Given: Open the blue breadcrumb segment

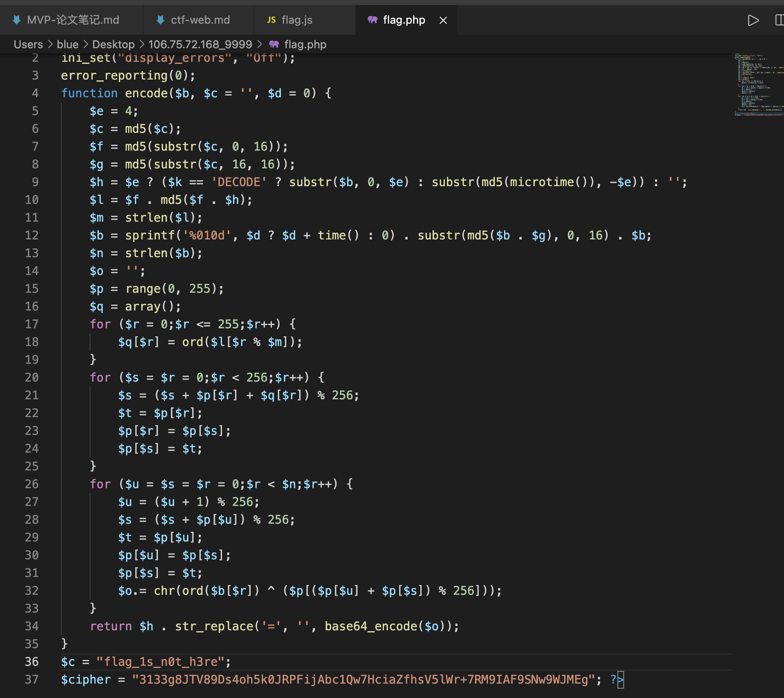Looking at the screenshot, I should point(68,44).
